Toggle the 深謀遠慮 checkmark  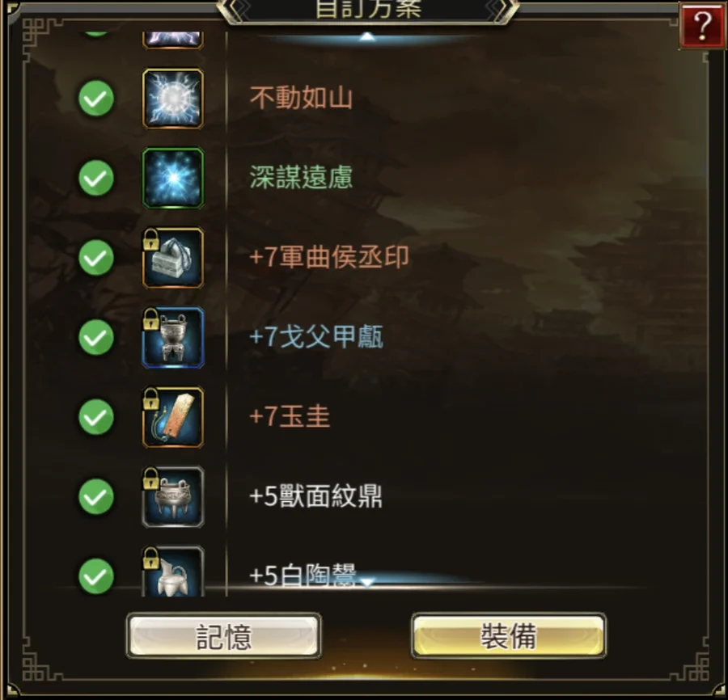click(x=96, y=178)
